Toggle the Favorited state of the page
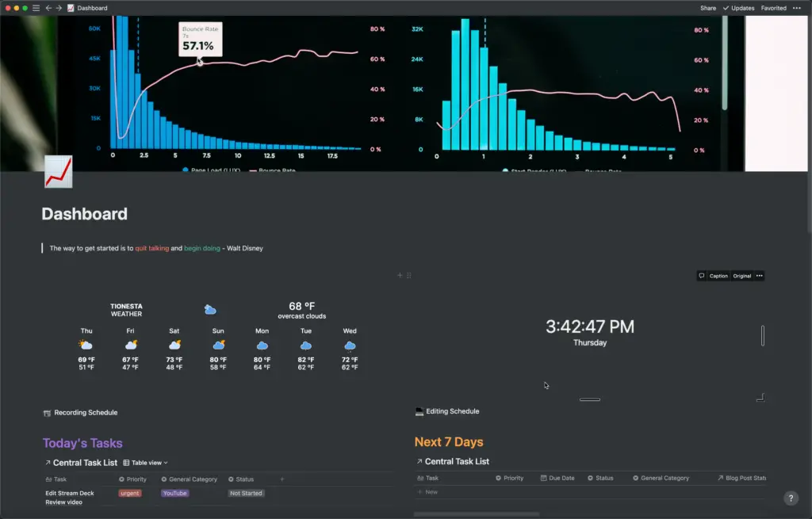The image size is (812, 519). click(x=774, y=8)
